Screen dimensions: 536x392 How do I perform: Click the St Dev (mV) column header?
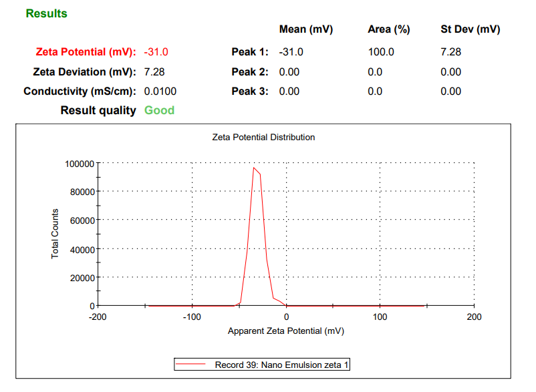[x=470, y=29]
